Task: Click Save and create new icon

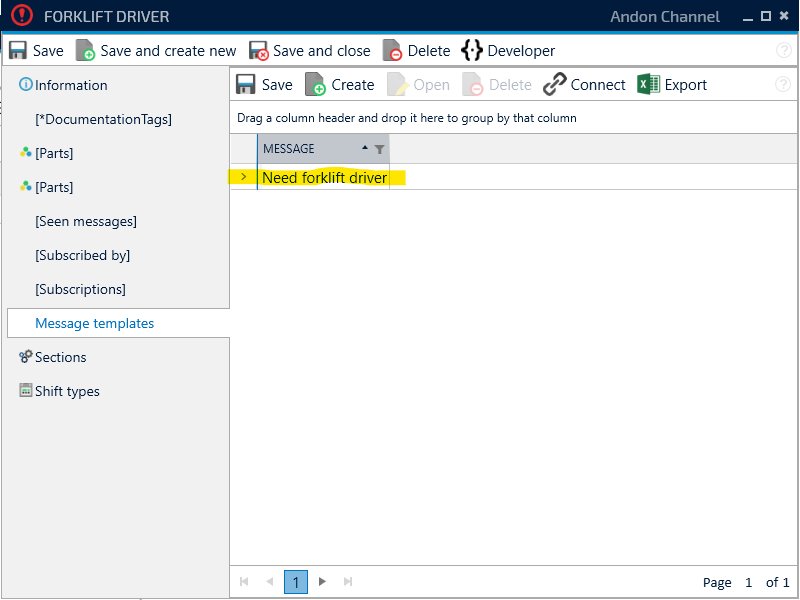Action: click(86, 51)
